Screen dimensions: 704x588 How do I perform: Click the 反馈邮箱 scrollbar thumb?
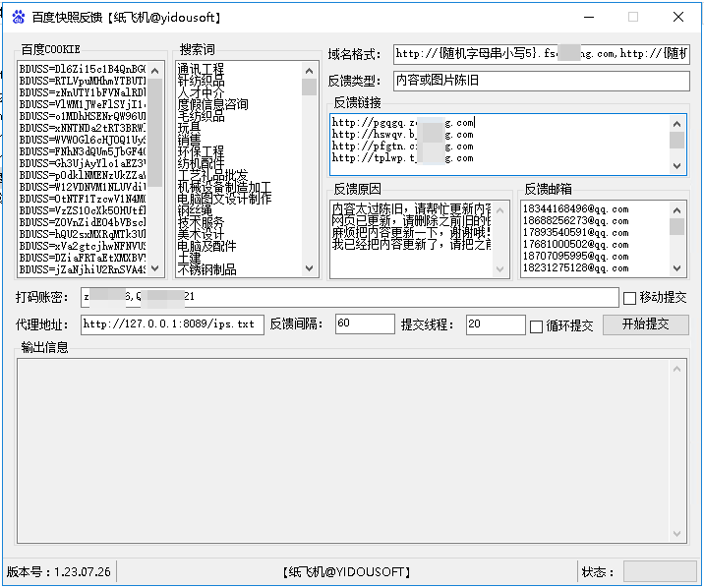677,227
